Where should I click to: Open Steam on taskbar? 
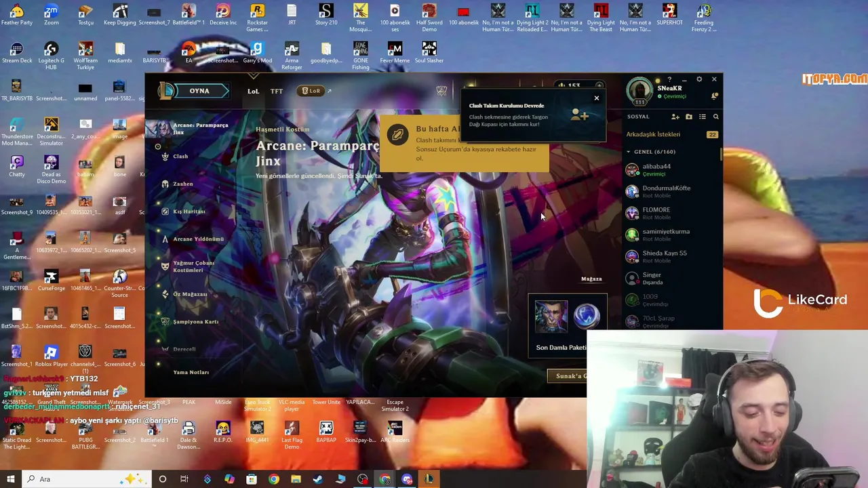click(318, 479)
